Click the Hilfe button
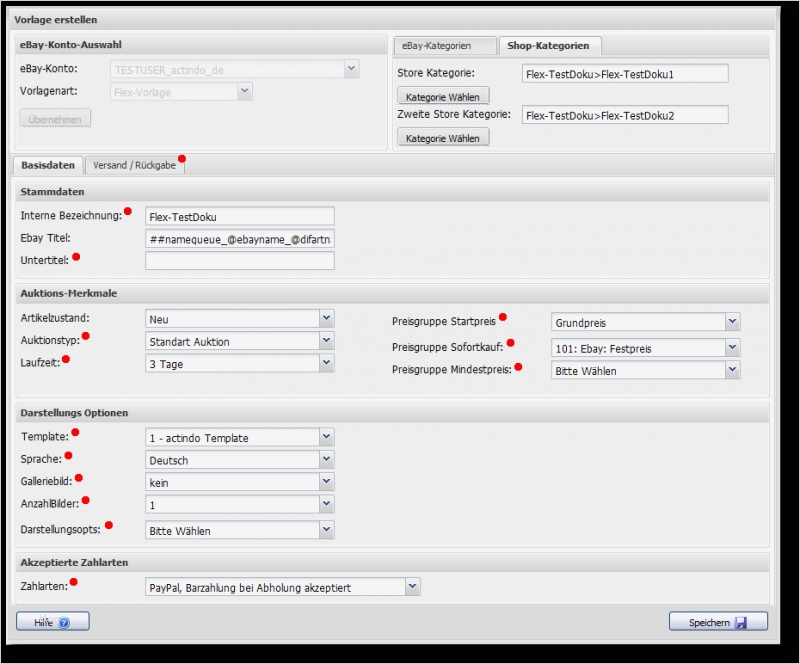This screenshot has width=800, height=664. click(x=53, y=622)
